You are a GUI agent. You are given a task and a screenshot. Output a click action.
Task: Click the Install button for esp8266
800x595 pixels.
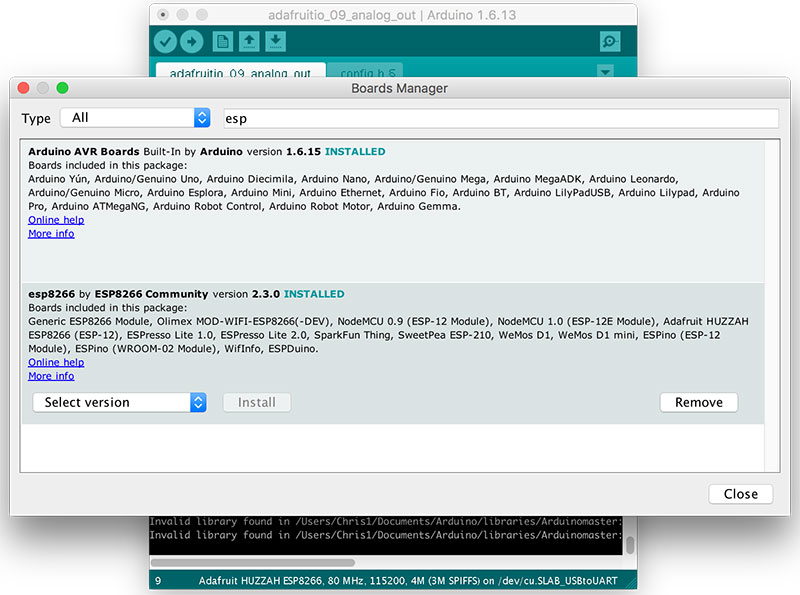pos(257,402)
